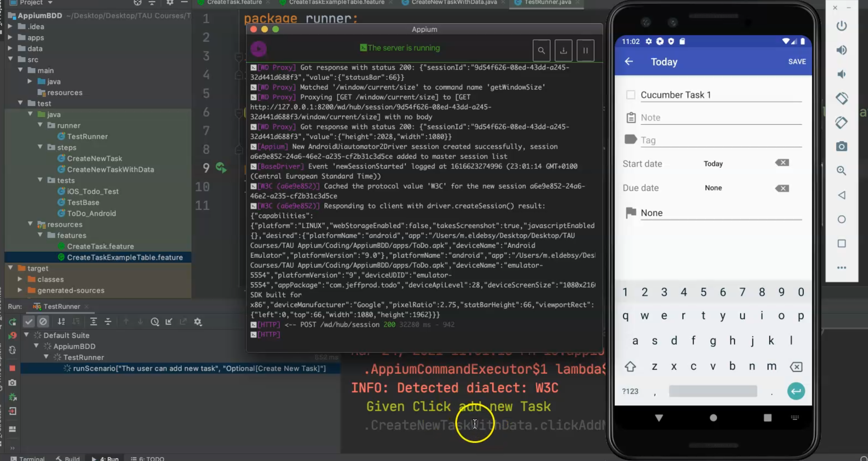Click the rerun tests icon in Run panel
Viewport: 868px width, 461px height.
tap(12, 322)
